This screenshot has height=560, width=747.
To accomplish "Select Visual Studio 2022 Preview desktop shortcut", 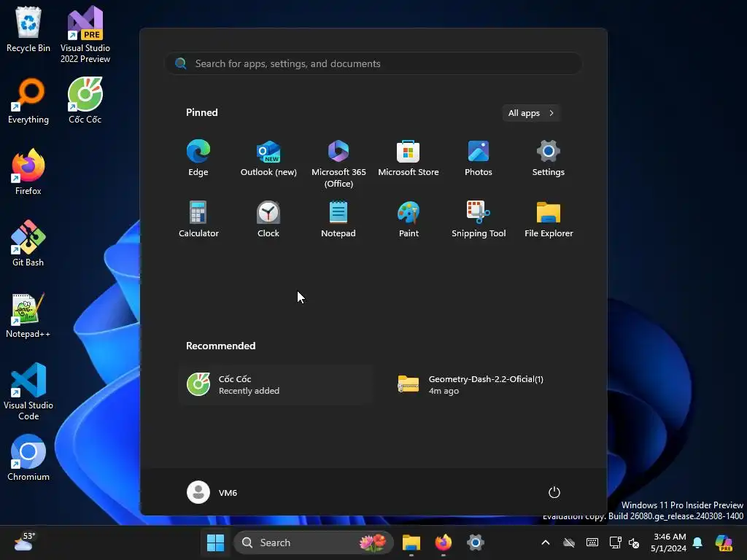I will [x=85, y=35].
